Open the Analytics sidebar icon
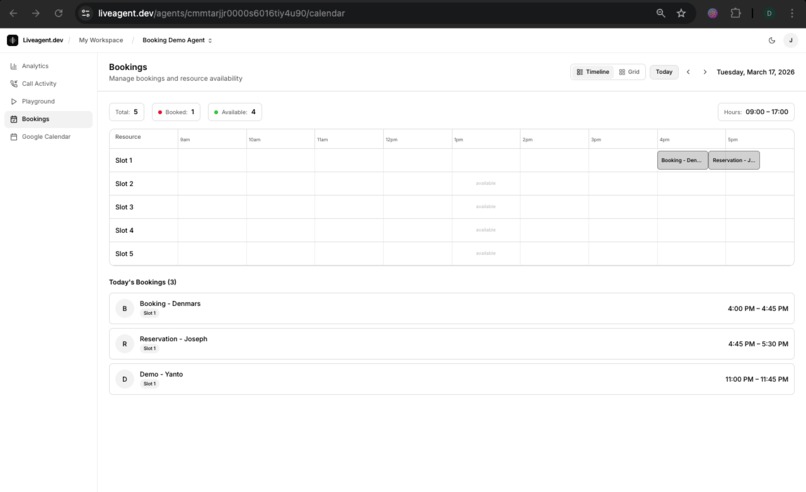The height and width of the screenshot is (492, 806). (x=13, y=66)
